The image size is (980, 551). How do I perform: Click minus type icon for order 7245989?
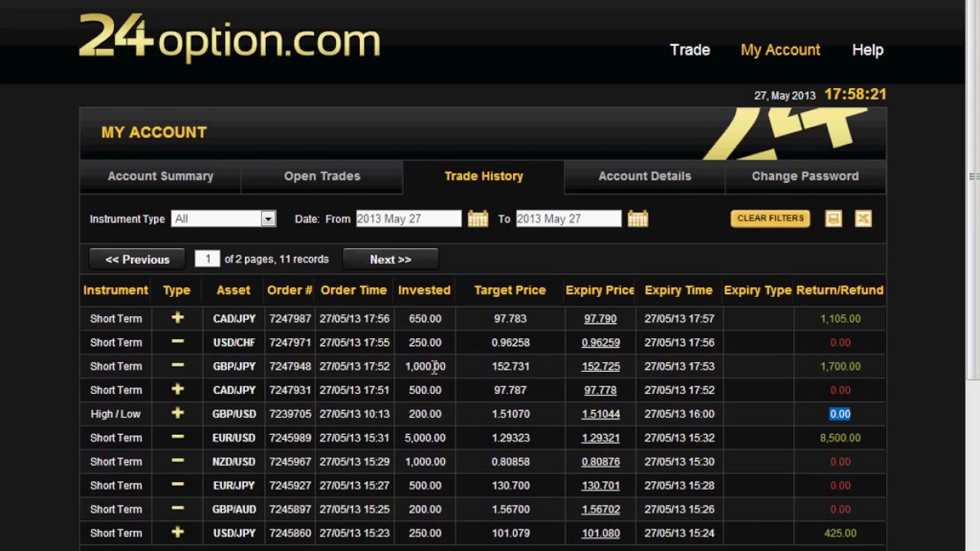click(178, 437)
